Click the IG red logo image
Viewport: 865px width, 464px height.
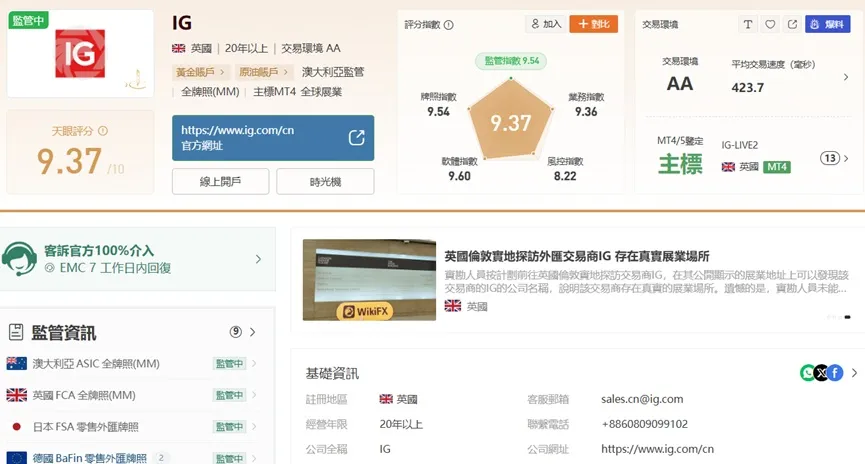80,54
